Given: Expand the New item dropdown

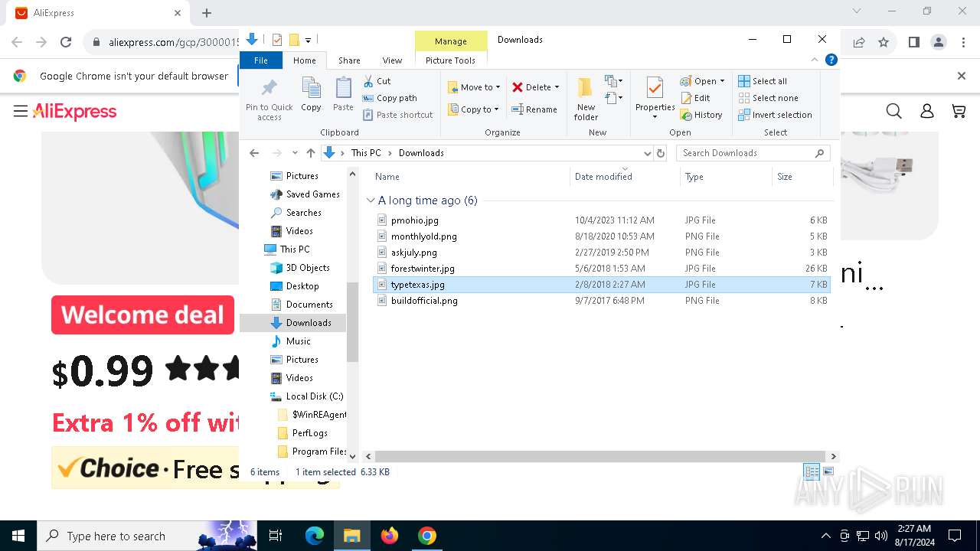Looking at the screenshot, I should tap(612, 80).
